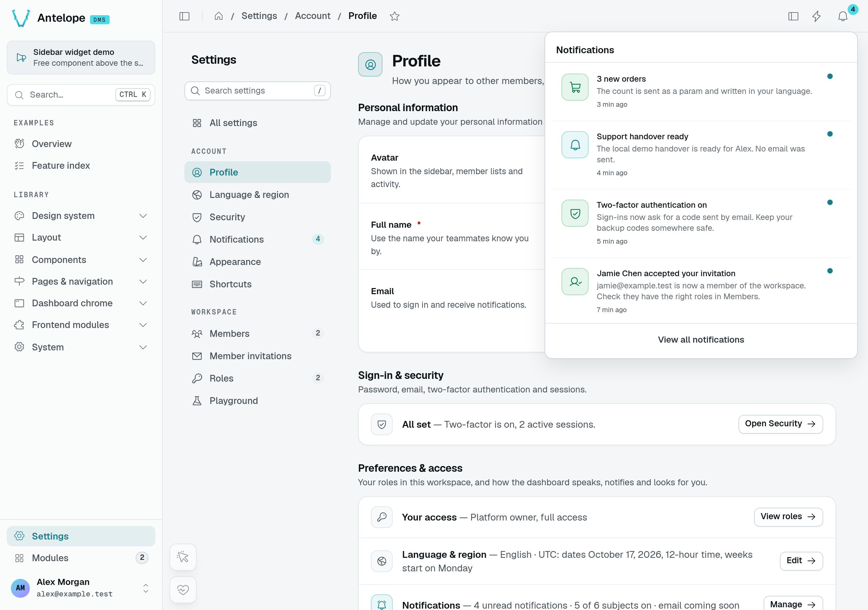This screenshot has width=868, height=610.
Task: Open Security settings page
Action: tap(257, 217)
